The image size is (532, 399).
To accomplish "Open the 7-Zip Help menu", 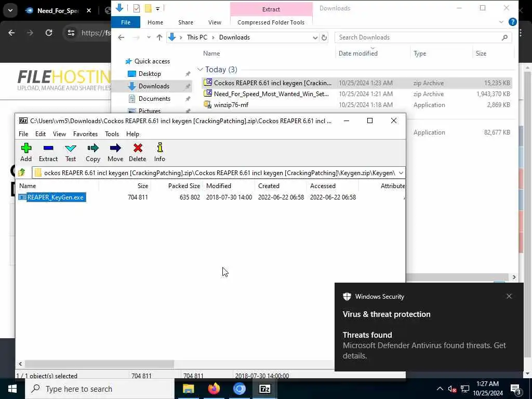I will click(132, 134).
